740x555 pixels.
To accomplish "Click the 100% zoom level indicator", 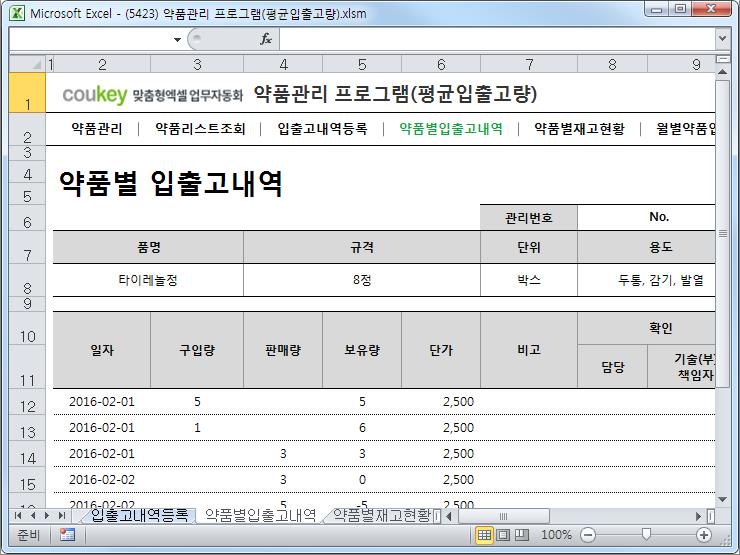I will pyautogui.click(x=555, y=535).
